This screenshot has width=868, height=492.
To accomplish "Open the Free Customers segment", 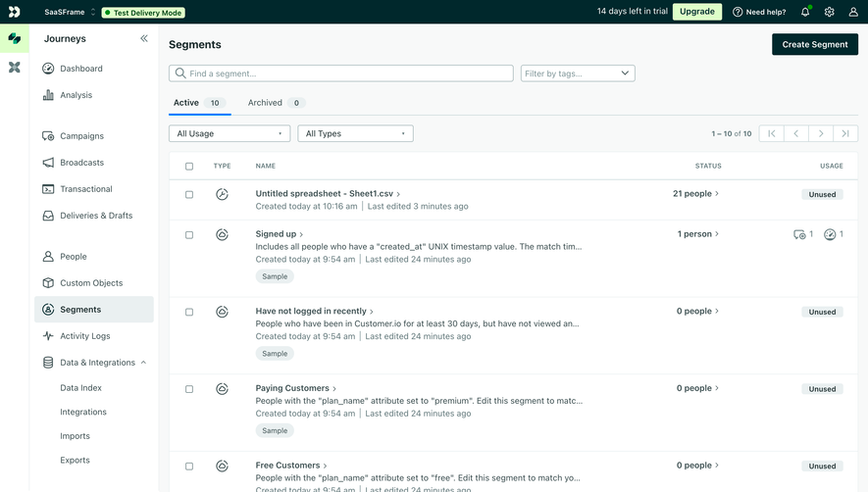I will pos(291,466).
